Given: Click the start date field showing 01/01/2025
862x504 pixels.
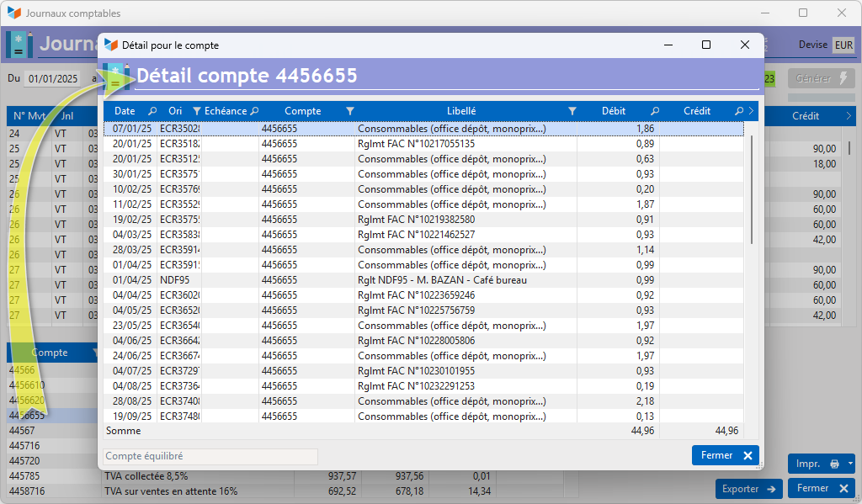Looking at the screenshot, I should point(52,79).
